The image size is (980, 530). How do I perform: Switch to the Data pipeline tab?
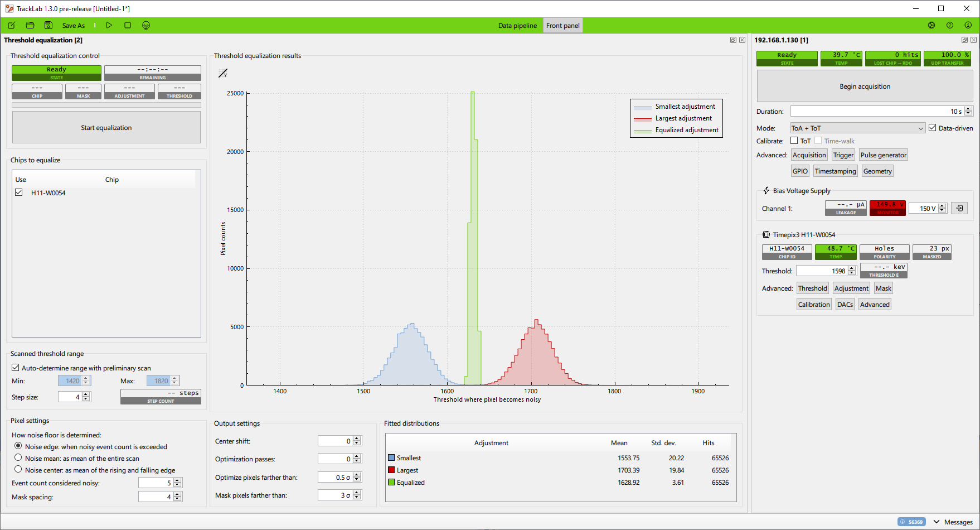click(517, 26)
